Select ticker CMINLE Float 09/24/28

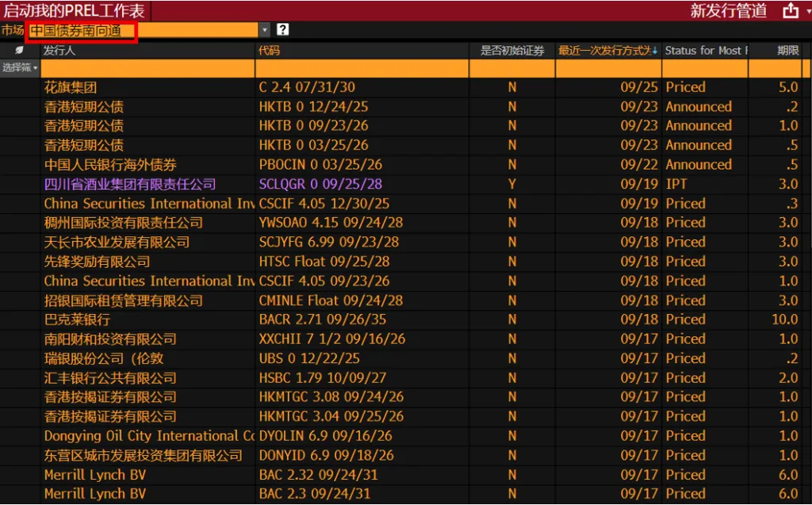point(331,300)
